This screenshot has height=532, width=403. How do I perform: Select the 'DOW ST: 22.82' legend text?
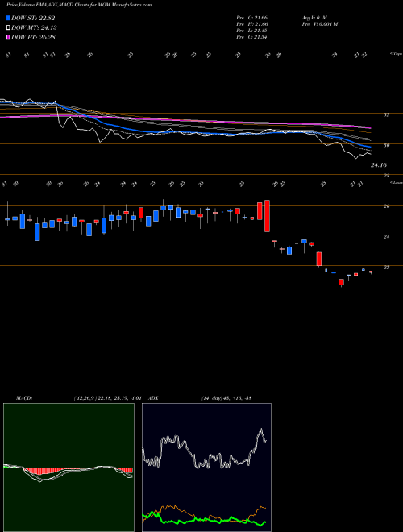pyautogui.click(x=33, y=18)
